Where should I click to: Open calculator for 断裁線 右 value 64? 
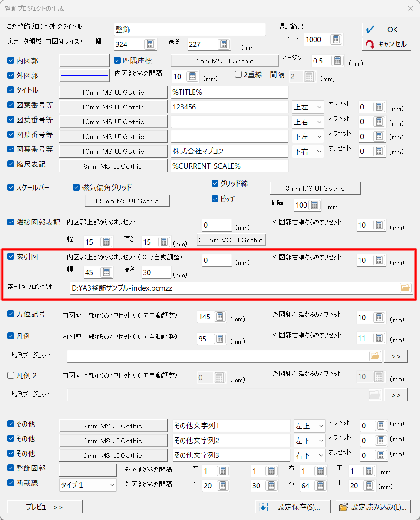click(319, 486)
